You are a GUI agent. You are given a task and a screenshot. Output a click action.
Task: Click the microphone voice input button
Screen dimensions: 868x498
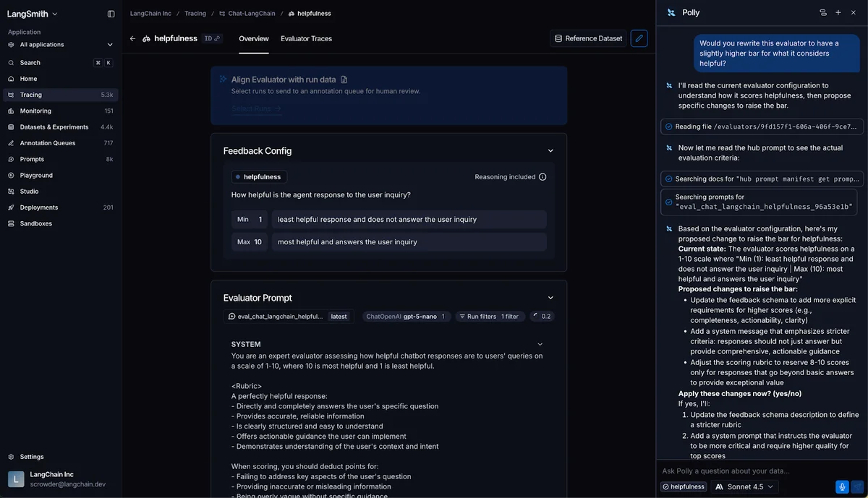point(841,487)
